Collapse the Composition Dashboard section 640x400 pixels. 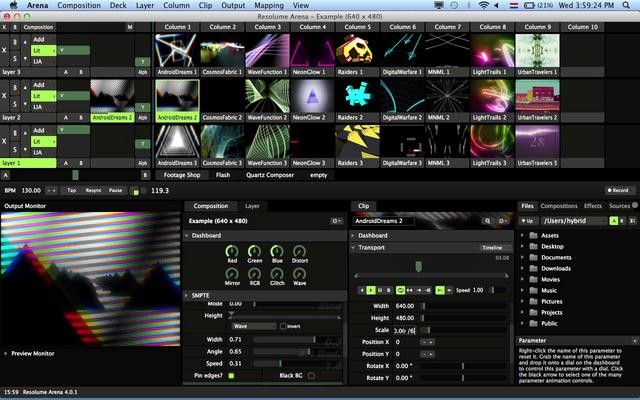tap(187, 236)
